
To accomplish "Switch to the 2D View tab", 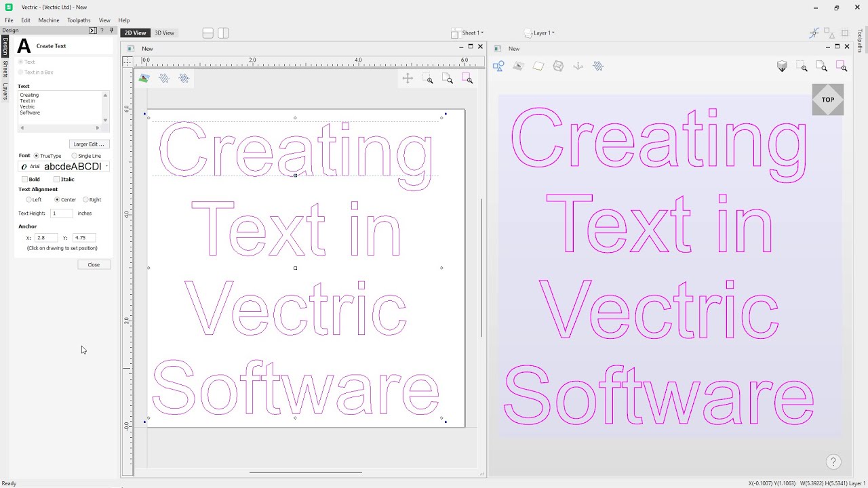I will tap(135, 33).
